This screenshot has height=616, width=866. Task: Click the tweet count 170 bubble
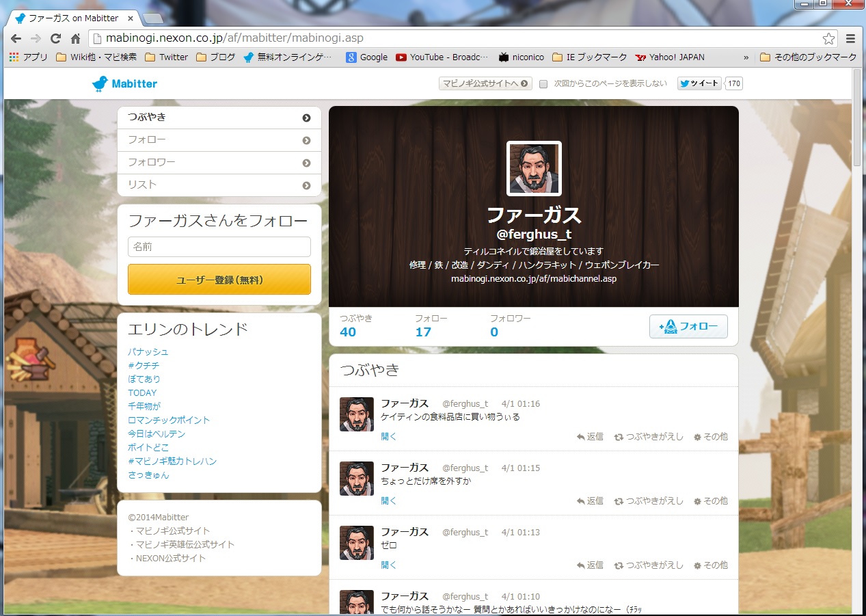pos(733,83)
